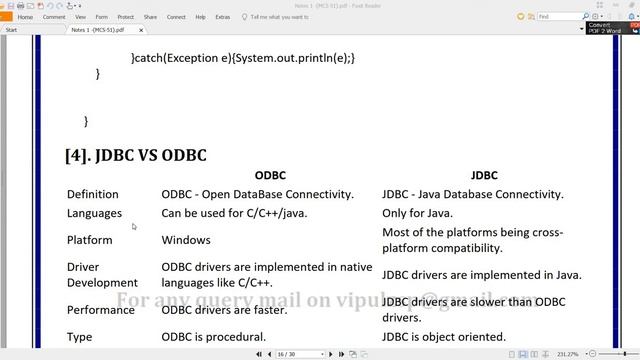Open the Form ribbon tab
Viewport: 640px width, 360px height.
click(102, 17)
